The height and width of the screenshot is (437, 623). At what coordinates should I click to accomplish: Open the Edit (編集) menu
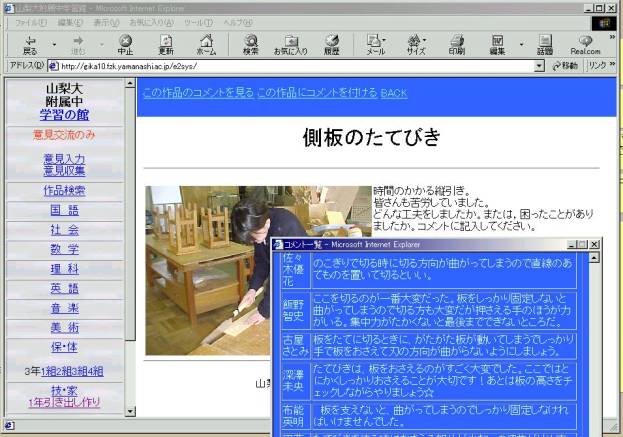[x=70, y=23]
